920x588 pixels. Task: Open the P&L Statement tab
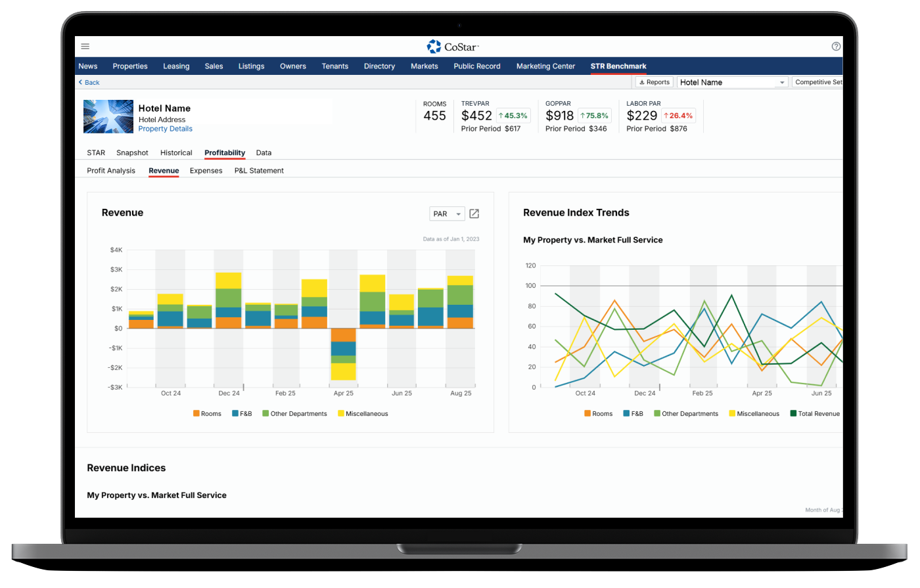(x=259, y=171)
